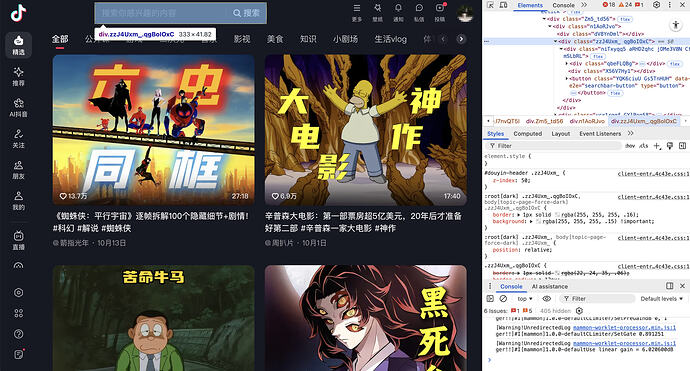This screenshot has width=690, height=371.
Task: Open the user avatar in the header
Action: tap(465, 13)
